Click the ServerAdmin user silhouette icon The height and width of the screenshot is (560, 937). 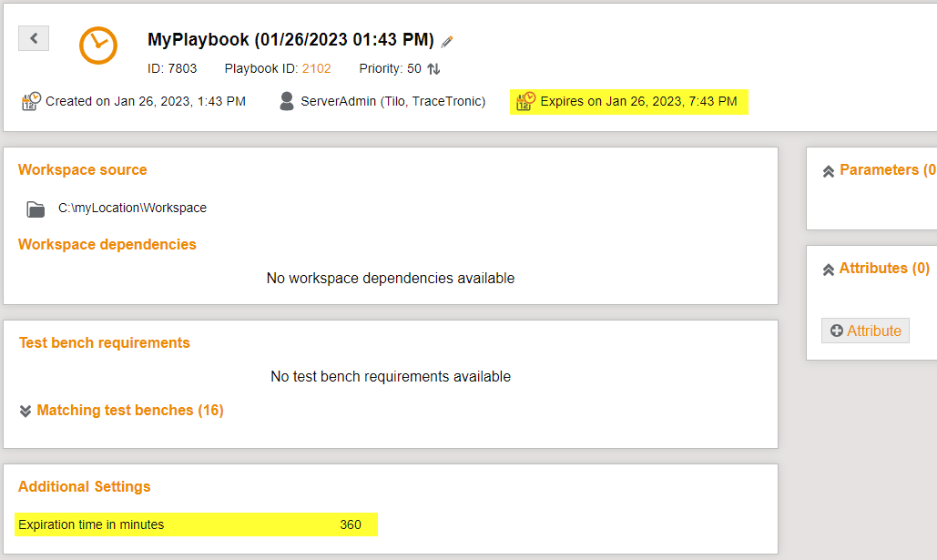tap(287, 101)
